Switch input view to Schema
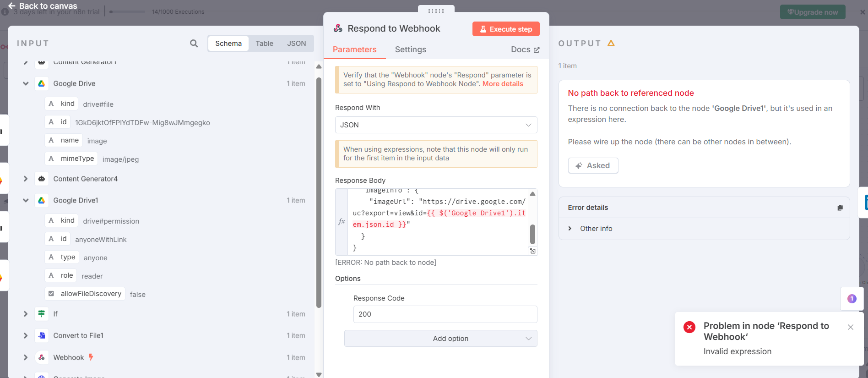 pyautogui.click(x=228, y=44)
